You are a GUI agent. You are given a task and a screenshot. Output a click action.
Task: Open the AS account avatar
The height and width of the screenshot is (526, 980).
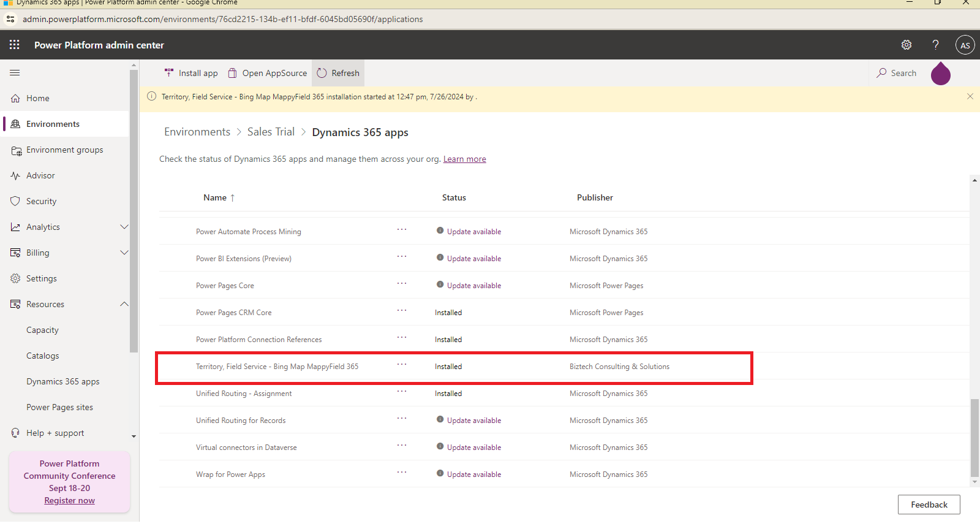[965, 45]
